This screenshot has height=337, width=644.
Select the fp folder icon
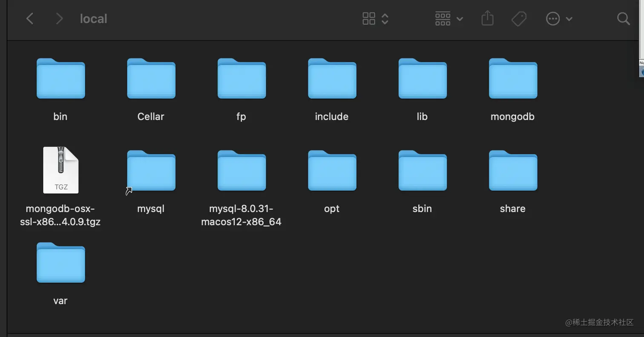(241, 78)
